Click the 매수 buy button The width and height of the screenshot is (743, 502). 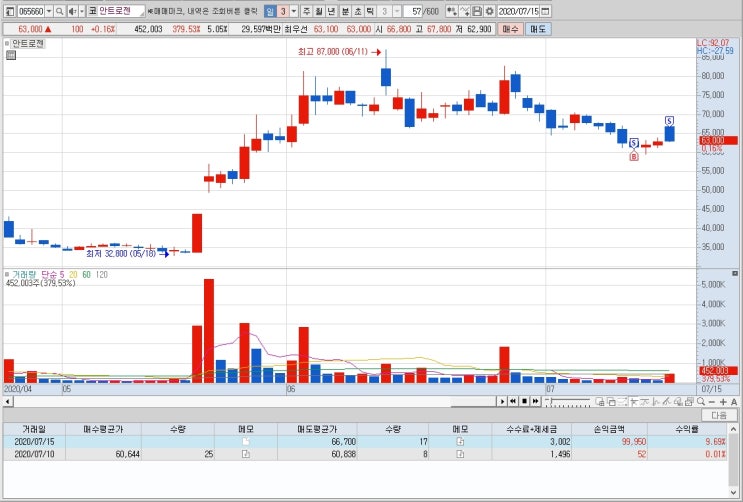pyautogui.click(x=510, y=29)
